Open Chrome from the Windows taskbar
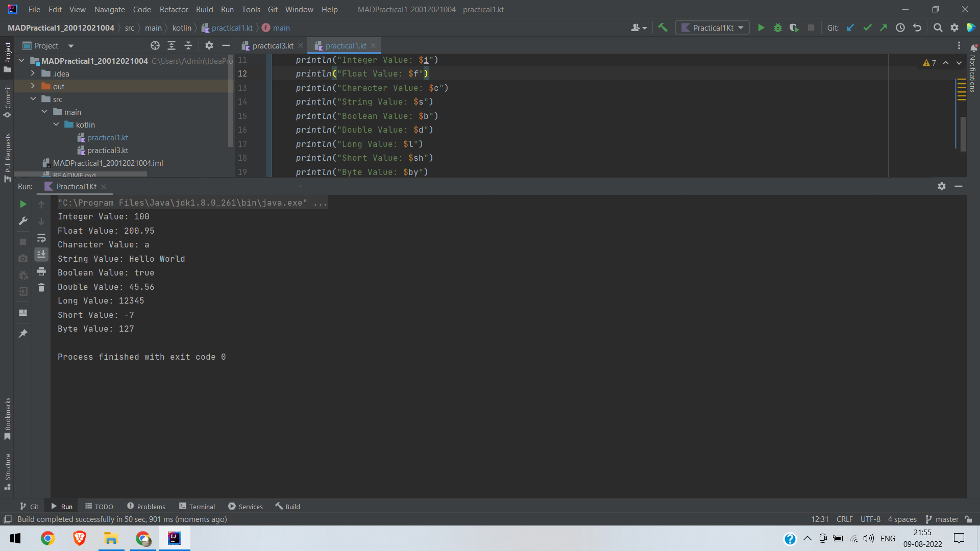 point(47,538)
